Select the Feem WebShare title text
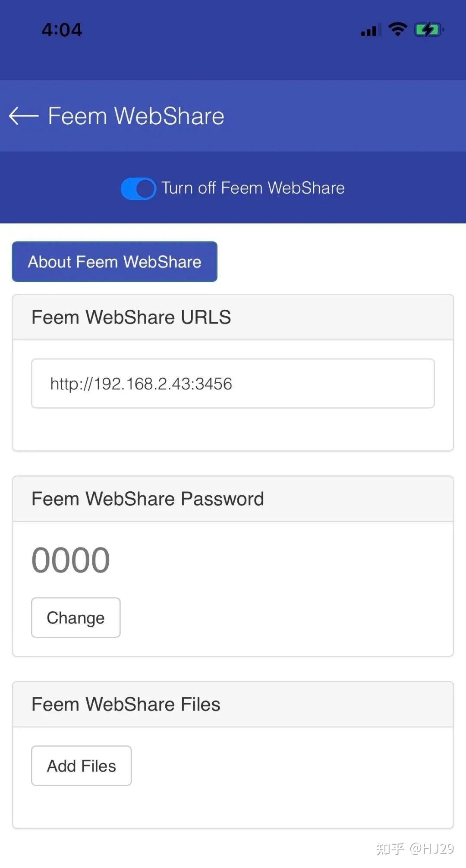466x868 pixels. click(136, 116)
